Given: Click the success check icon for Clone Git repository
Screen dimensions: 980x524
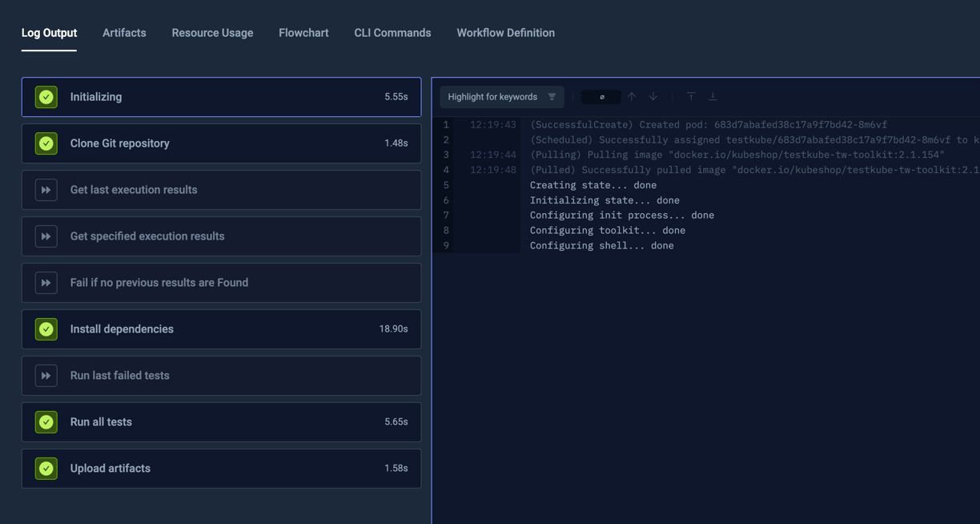Looking at the screenshot, I should point(46,143).
